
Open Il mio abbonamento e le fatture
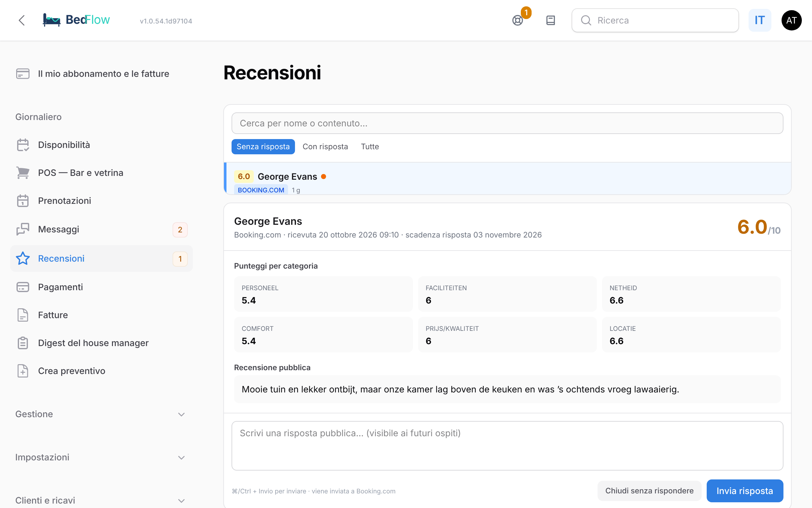point(101,74)
